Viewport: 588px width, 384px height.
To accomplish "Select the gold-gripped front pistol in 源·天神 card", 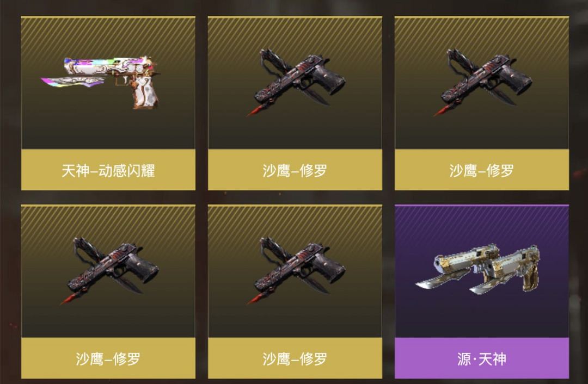I will (505, 270).
